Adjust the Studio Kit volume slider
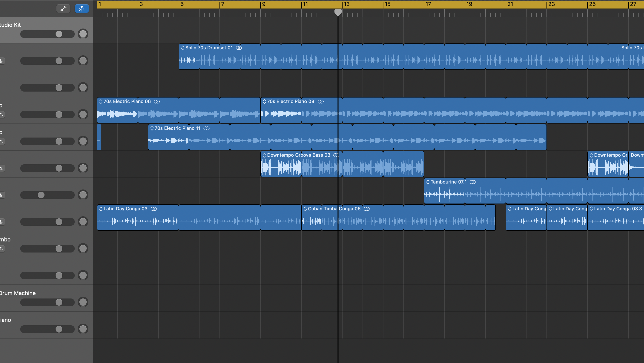 pyautogui.click(x=47, y=34)
